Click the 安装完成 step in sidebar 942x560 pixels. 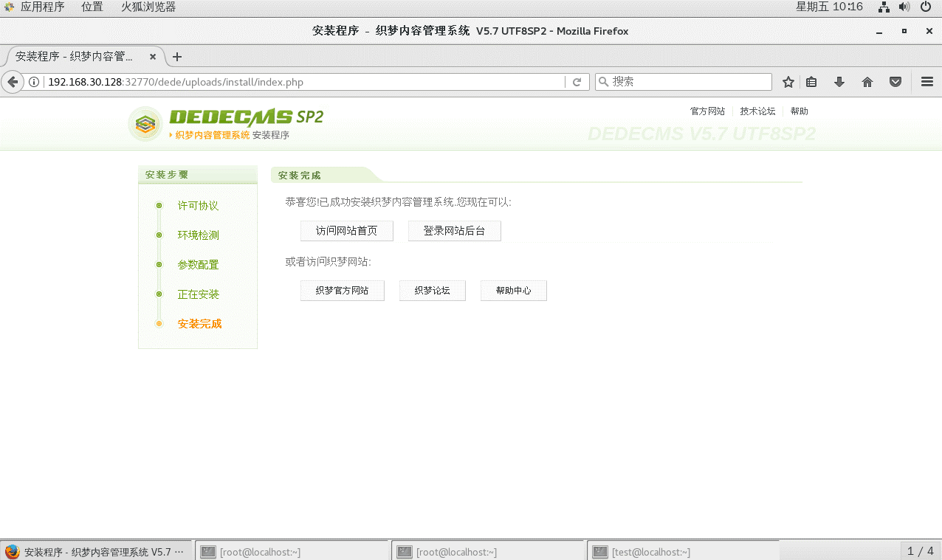click(x=199, y=324)
